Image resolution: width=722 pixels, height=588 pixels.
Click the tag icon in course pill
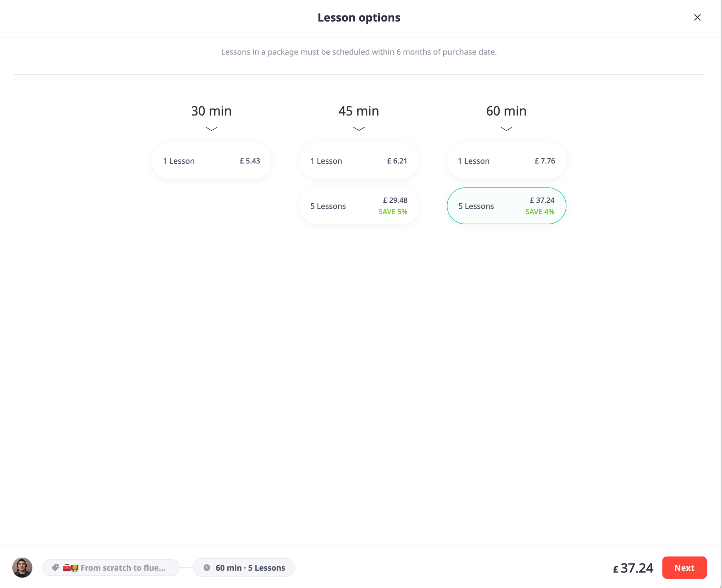coord(55,567)
